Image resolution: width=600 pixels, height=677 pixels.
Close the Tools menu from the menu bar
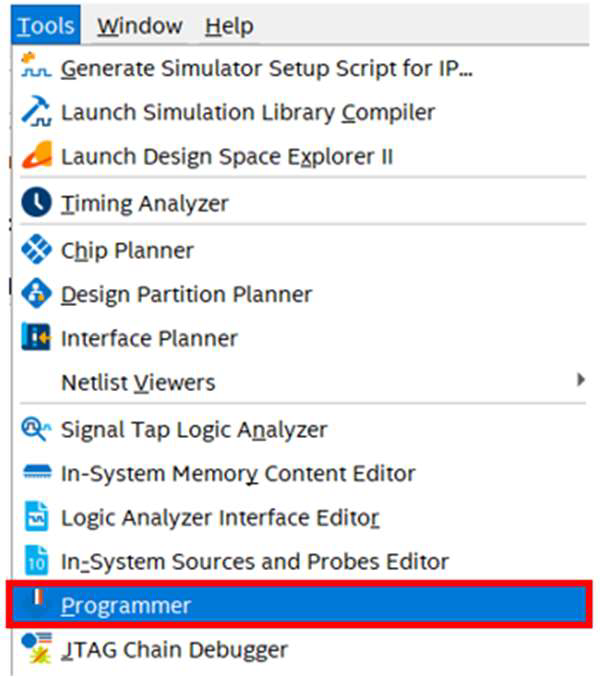pos(47,26)
